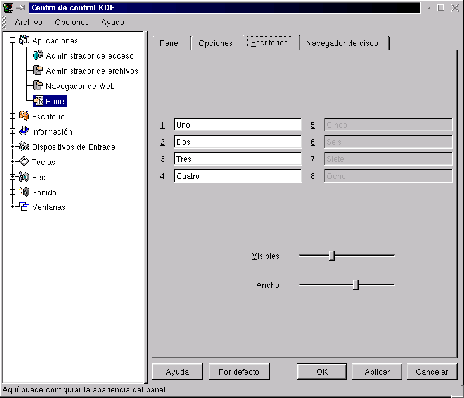Click the Administrador de archivos icon
The image size is (464, 398).
pyautogui.click(x=38, y=71)
